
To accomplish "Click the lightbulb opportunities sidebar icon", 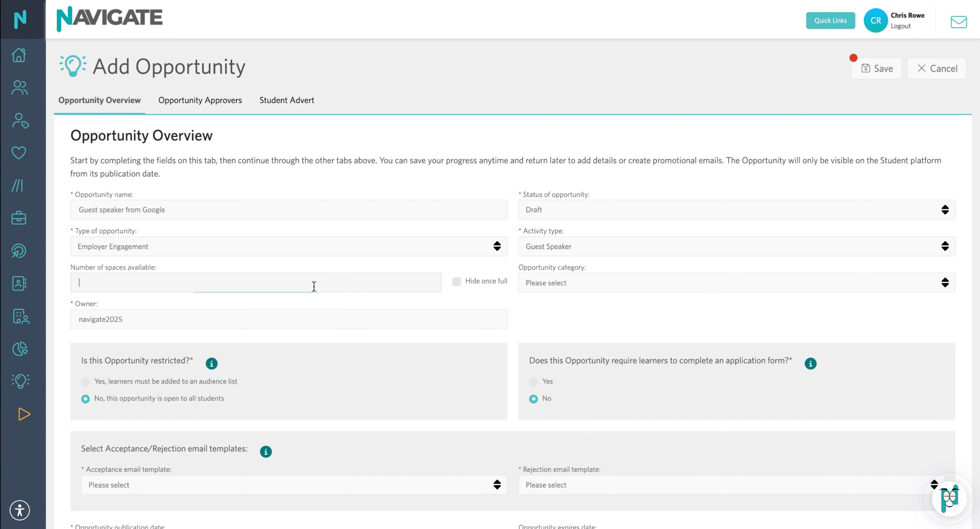I will pyautogui.click(x=20, y=381).
